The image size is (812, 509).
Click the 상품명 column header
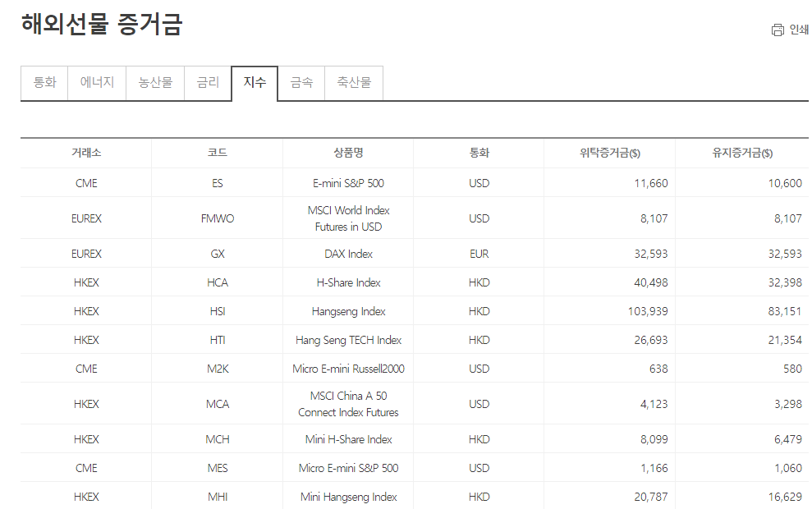(348, 153)
